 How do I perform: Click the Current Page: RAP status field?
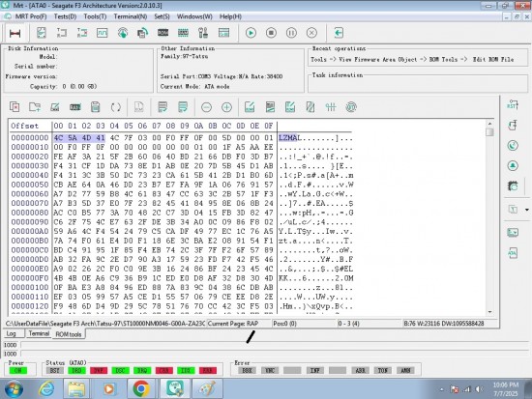pos(239,324)
